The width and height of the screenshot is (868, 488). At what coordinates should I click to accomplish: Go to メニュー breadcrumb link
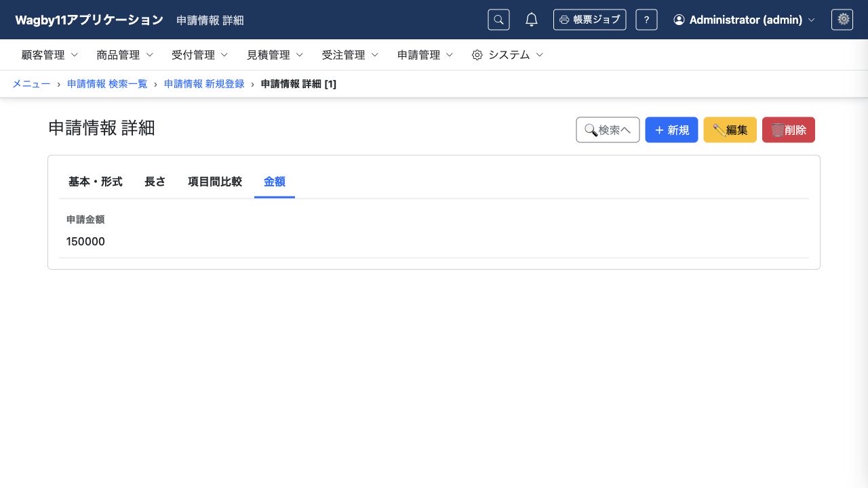(x=31, y=84)
